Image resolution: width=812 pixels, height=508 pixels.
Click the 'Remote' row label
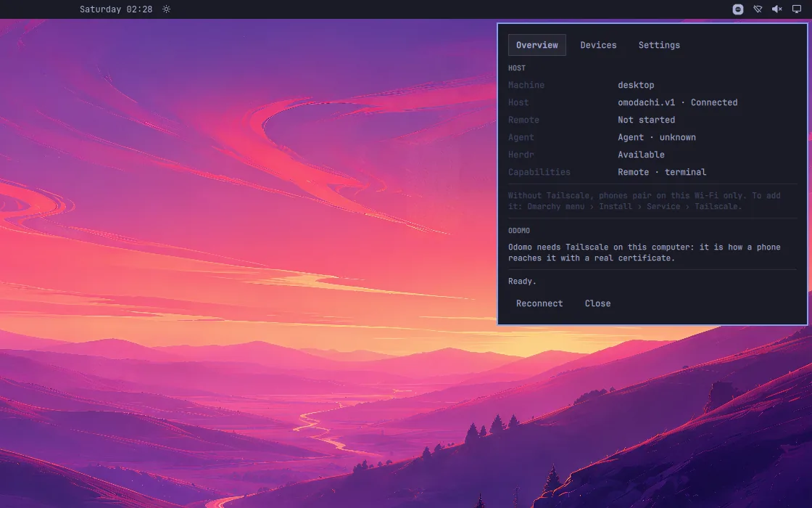[x=523, y=120]
